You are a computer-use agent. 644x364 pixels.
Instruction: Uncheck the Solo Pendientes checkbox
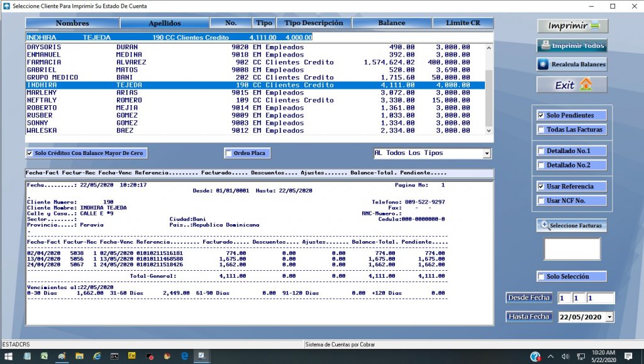coord(541,116)
